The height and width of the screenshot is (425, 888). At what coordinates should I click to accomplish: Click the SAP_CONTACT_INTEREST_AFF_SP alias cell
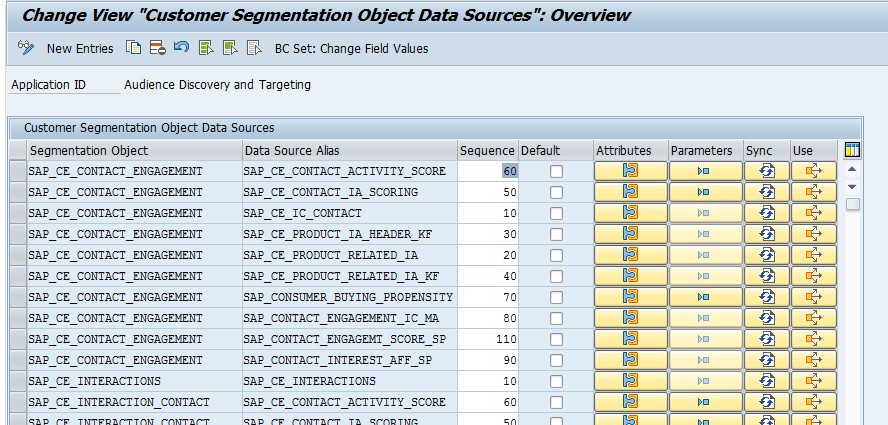click(350, 360)
